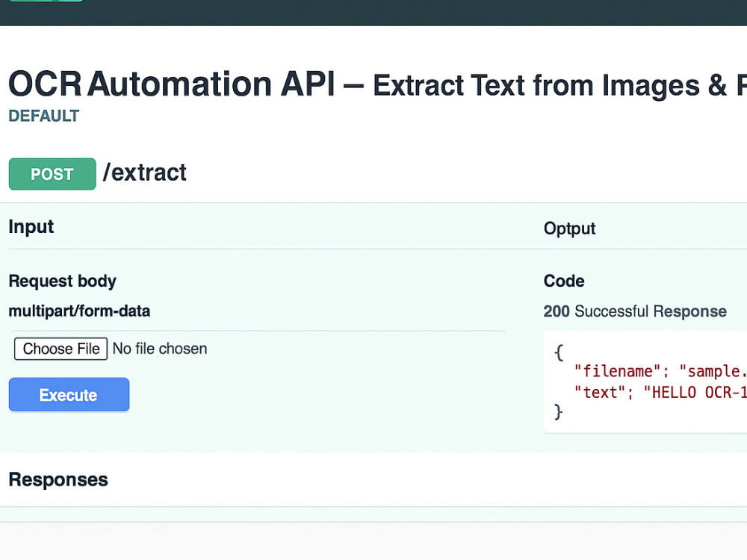Click the closing brace of JSON example

(559, 411)
